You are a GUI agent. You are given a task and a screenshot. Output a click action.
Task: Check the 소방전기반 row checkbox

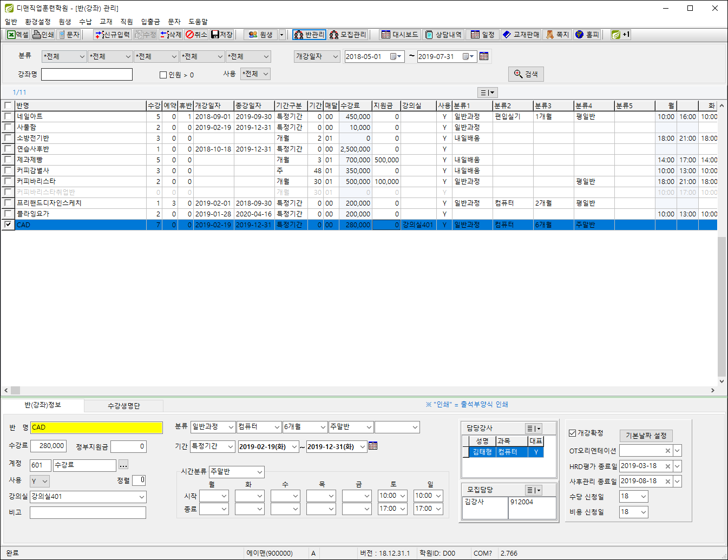coord(8,138)
